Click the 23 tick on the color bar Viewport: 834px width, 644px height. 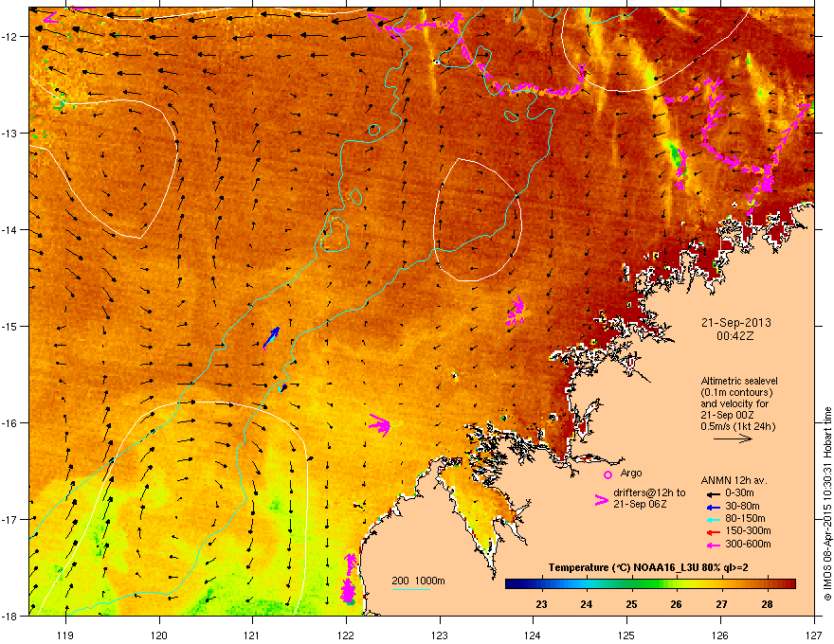click(x=541, y=604)
